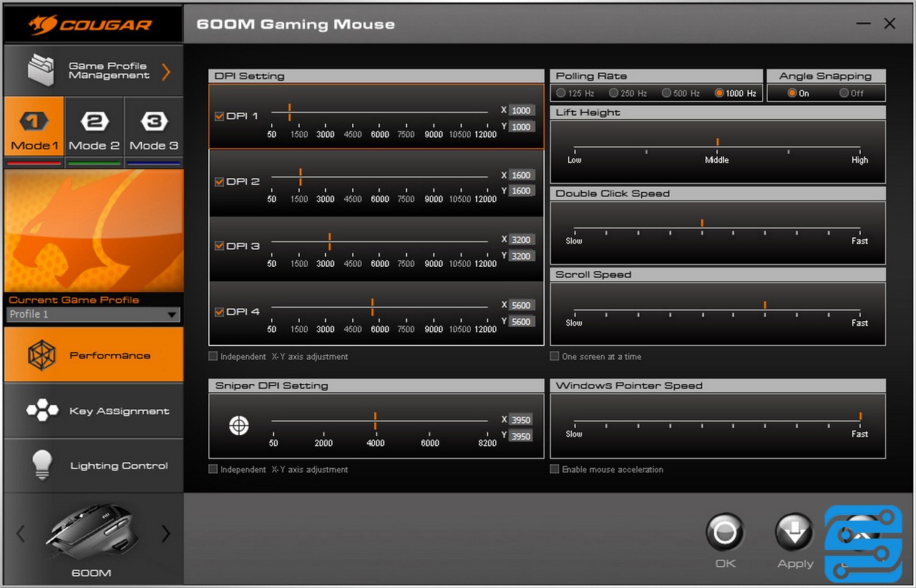Click Sniper DPI X value field

(x=522, y=420)
